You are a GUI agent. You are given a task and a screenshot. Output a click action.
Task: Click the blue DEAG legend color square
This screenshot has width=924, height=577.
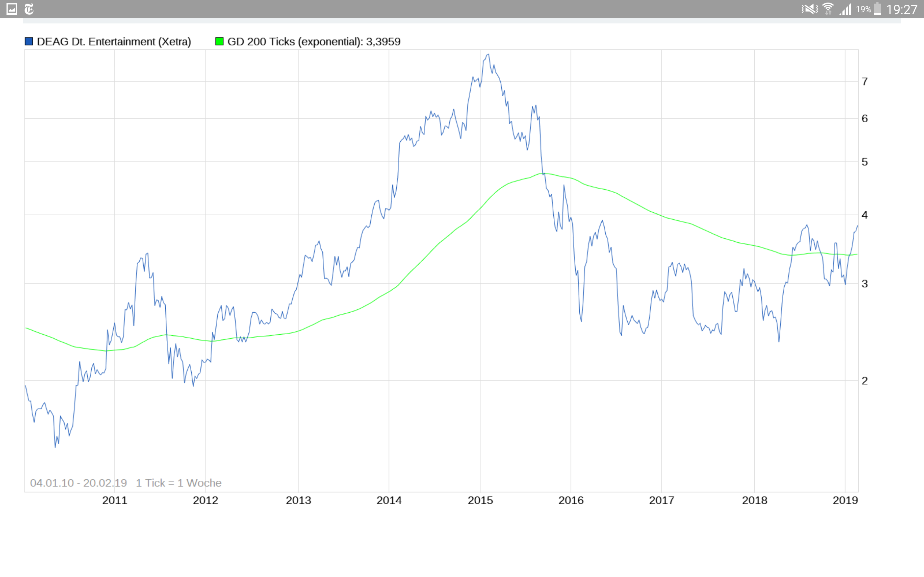point(29,41)
